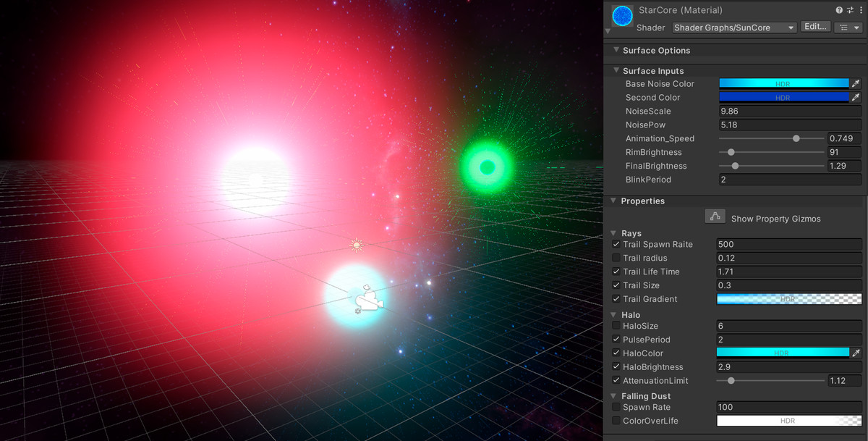Open the ColorOverLife HDR gradient
Viewport: 868px width, 441px height.
tap(789, 421)
